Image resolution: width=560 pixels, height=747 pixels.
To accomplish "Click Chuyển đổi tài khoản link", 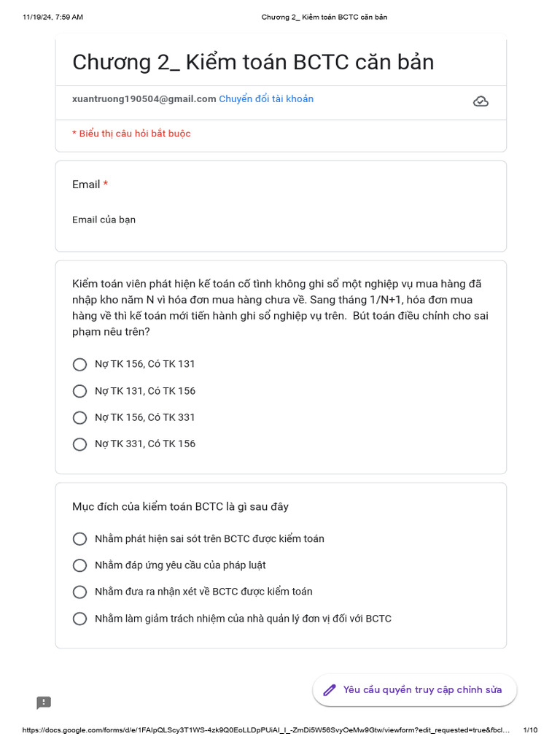I will pyautogui.click(x=266, y=99).
